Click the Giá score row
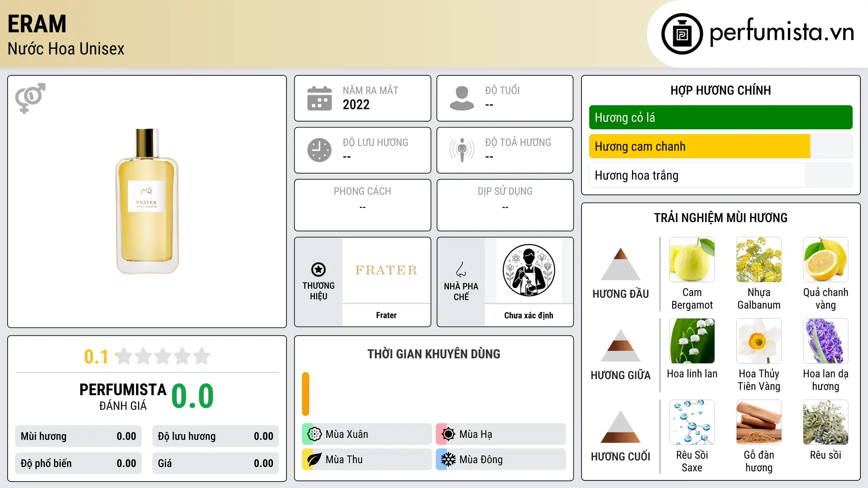The width and height of the screenshot is (868, 488). pos(215,463)
